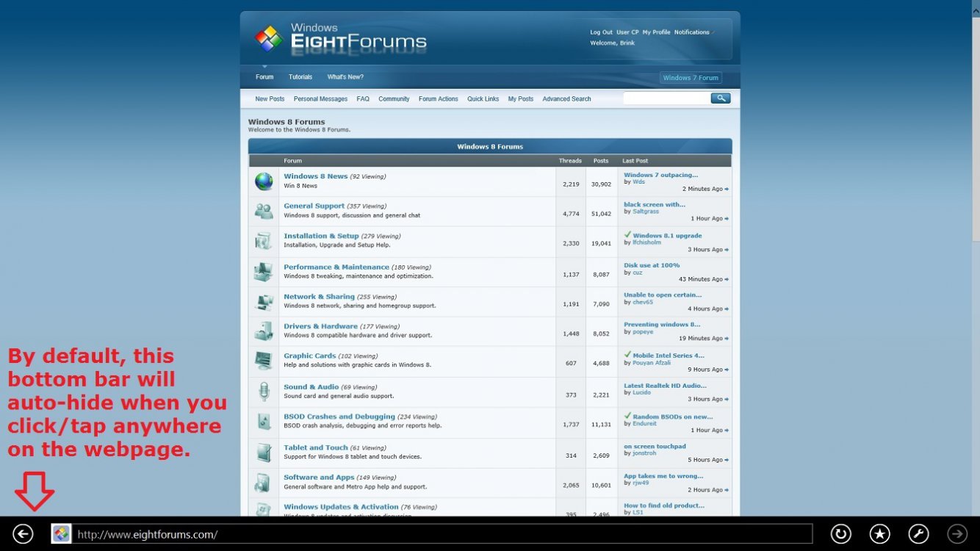Viewport: 980px width, 551px height.
Task: Click the browser back arrow button
Action: coord(23,534)
